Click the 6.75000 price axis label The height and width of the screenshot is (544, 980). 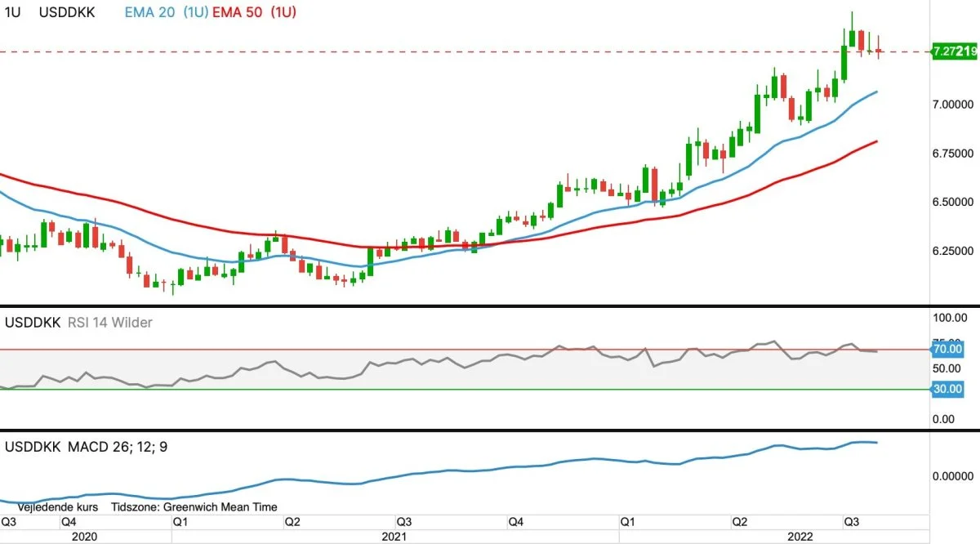pyautogui.click(x=954, y=153)
